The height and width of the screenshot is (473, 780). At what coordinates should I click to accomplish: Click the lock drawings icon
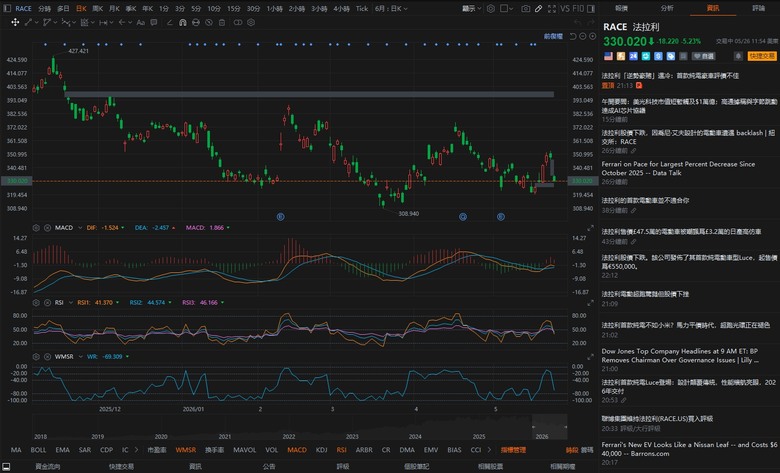195,22
